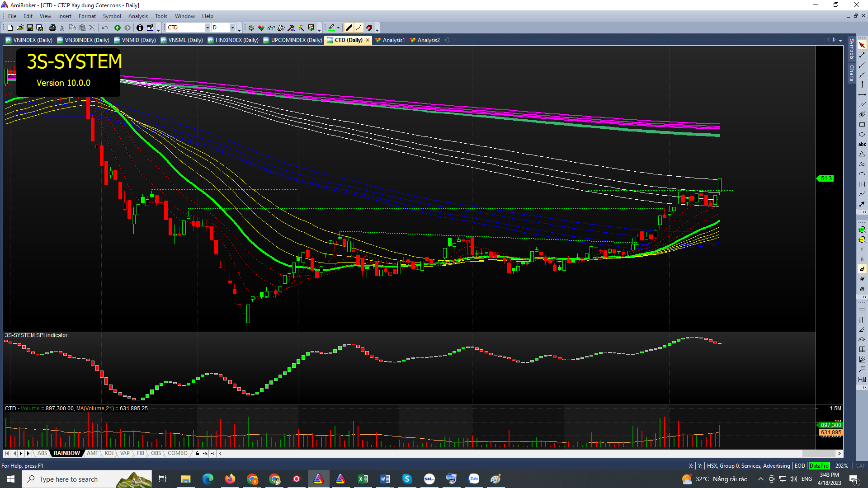Image resolution: width=868 pixels, height=488 pixels.
Task: Toggle the weekly 'w' interval button
Action: pyautogui.click(x=862, y=279)
